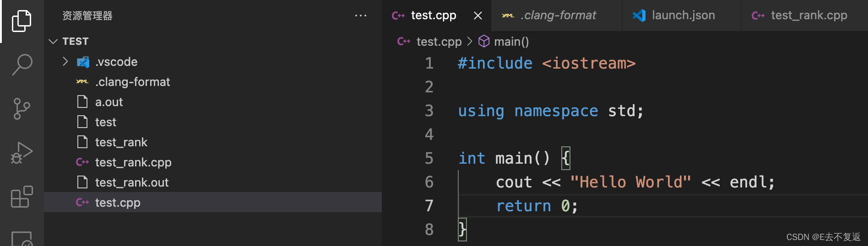Click the C++ icon of test_rank.cpp row
Image resolution: width=868 pixels, height=246 pixels.
click(x=82, y=162)
